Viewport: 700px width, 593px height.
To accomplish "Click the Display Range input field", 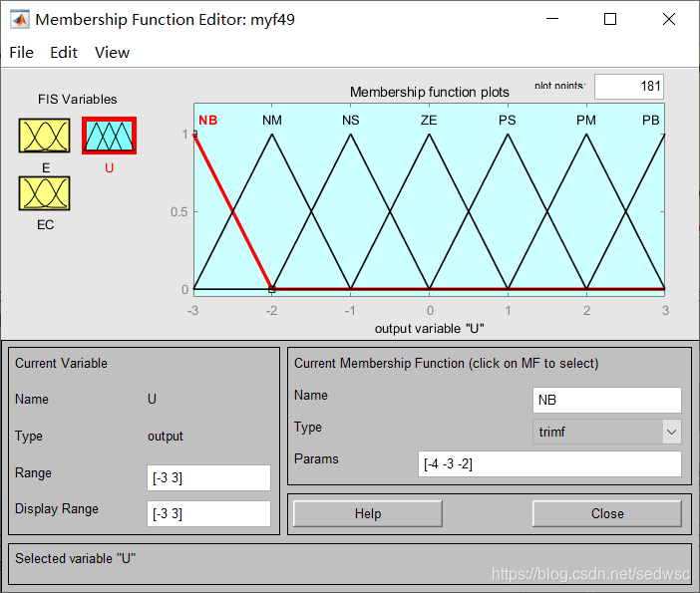I will pyautogui.click(x=208, y=513).
